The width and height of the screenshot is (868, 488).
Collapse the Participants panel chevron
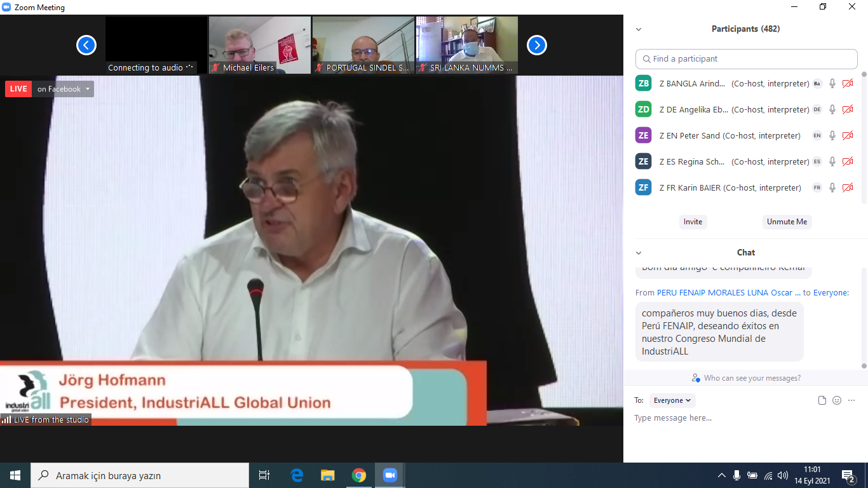coord(639,29)
